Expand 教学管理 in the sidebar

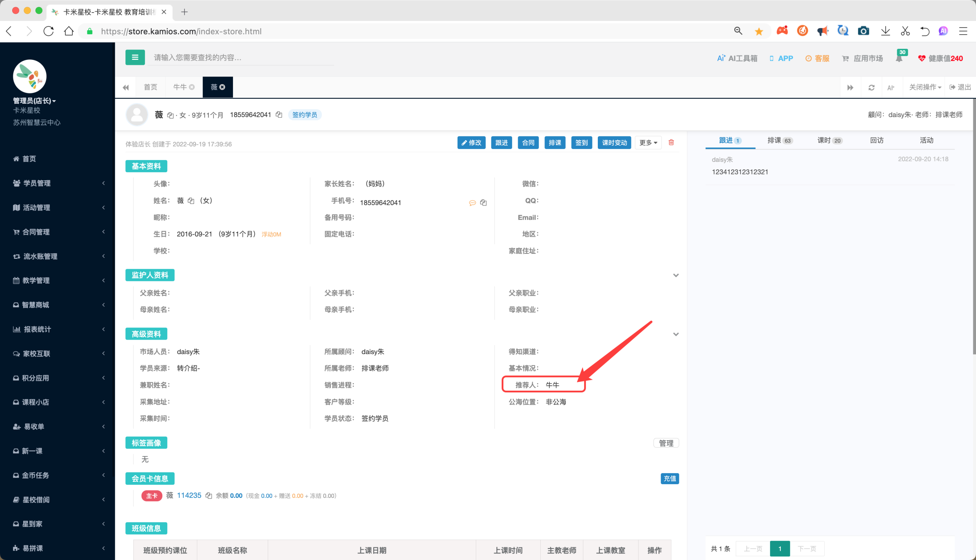coord(58,281)
